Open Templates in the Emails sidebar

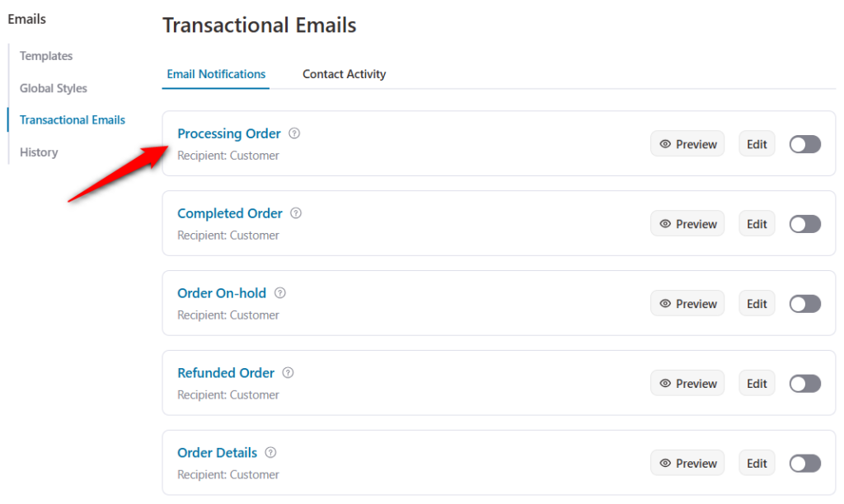[x=45, y=55]
